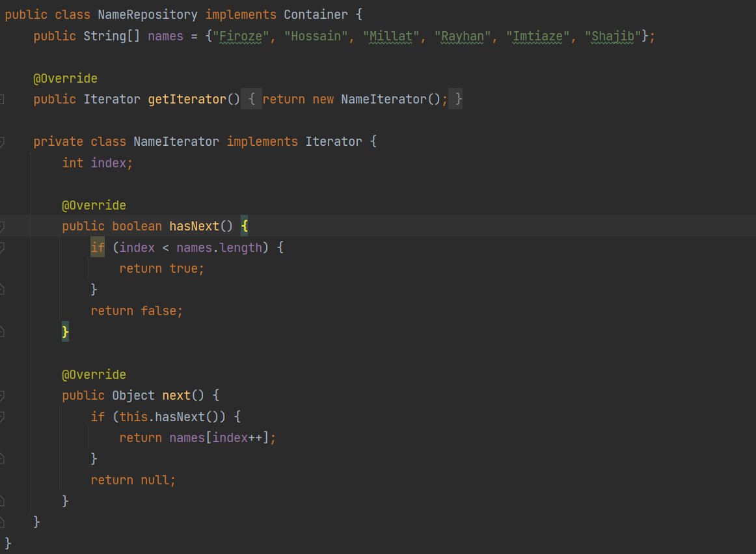Click the 'int' keyword
Image resolution: width=756 pixels, height=554 pixels.
pyautogui.click(x=72, y=163)
